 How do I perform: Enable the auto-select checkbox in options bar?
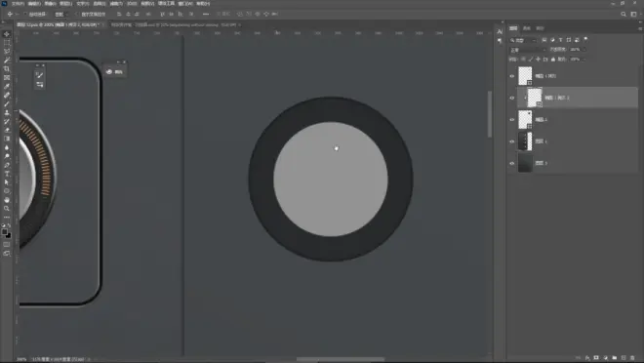tap(25, 14)
